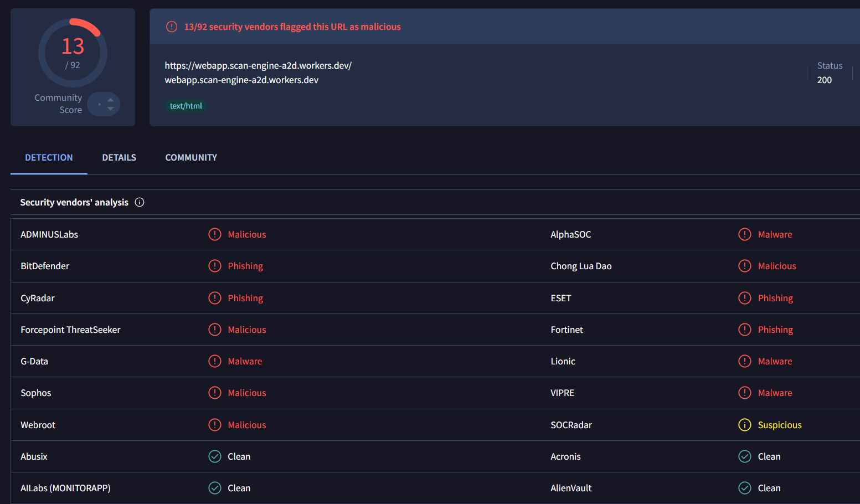The image size is (860, 504).
Task: Upvote the community score arrow
Action: point(111,100)
